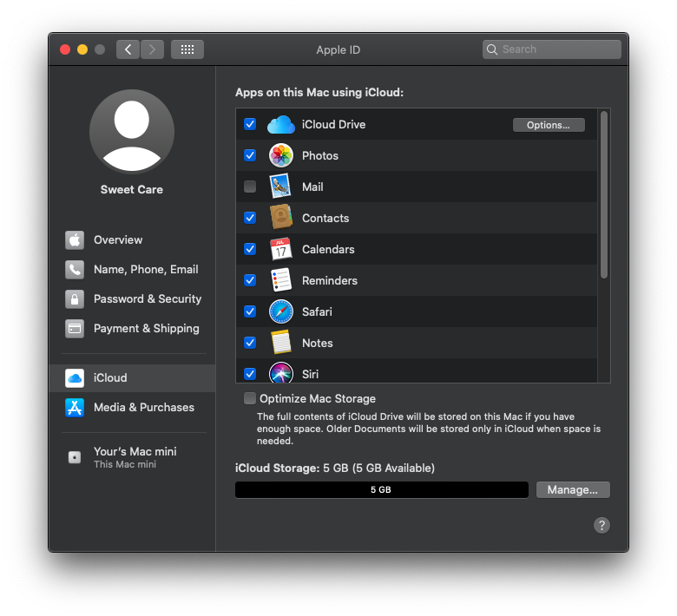Click the Notes row label
This screenshot has width=677, height=616.
(318, 344)
